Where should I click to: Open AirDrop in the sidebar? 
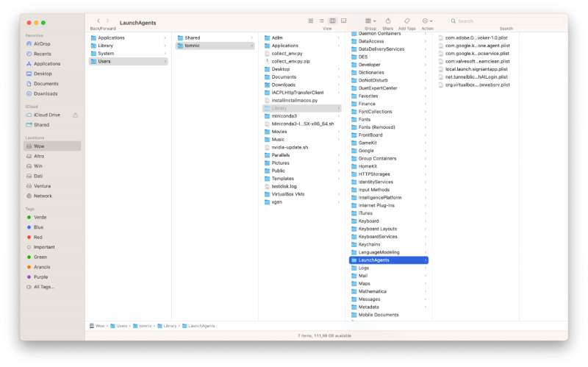click(x=42, y=44)
